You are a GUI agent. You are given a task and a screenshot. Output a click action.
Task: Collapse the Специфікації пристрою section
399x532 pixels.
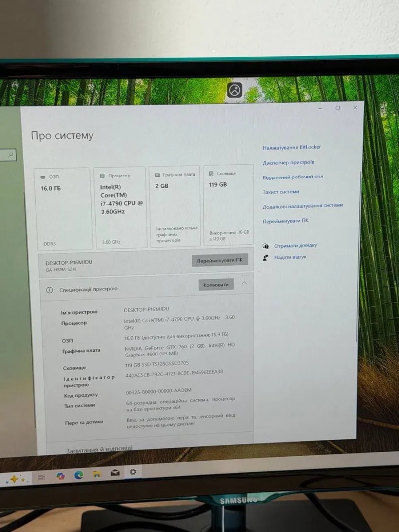click(x=244, y=283)
